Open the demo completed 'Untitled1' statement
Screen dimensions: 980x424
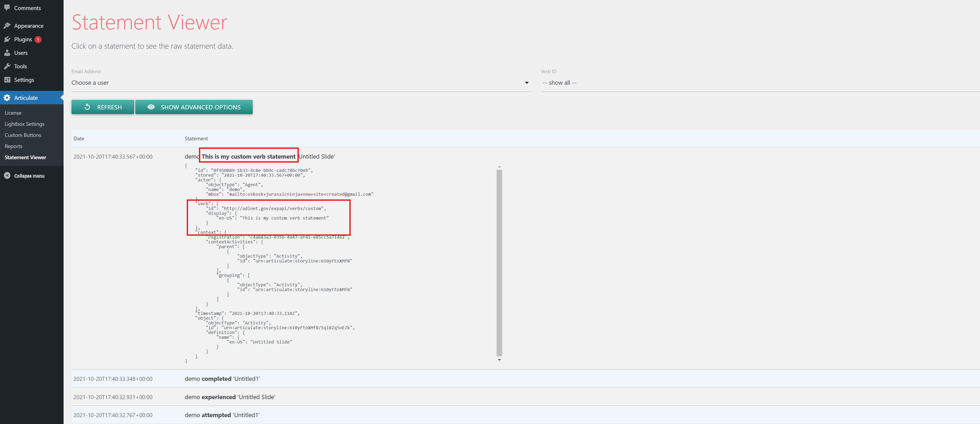(222, 379)
